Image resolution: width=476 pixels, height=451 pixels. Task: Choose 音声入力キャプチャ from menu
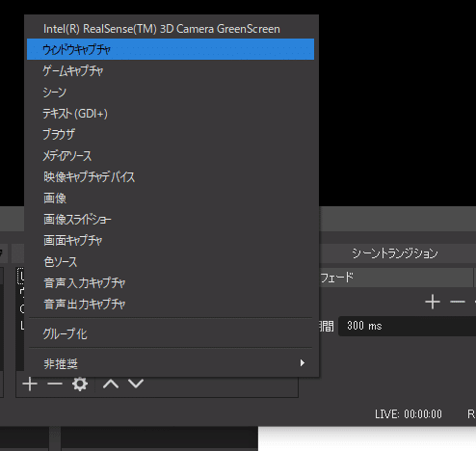click(x=171, y=283)
